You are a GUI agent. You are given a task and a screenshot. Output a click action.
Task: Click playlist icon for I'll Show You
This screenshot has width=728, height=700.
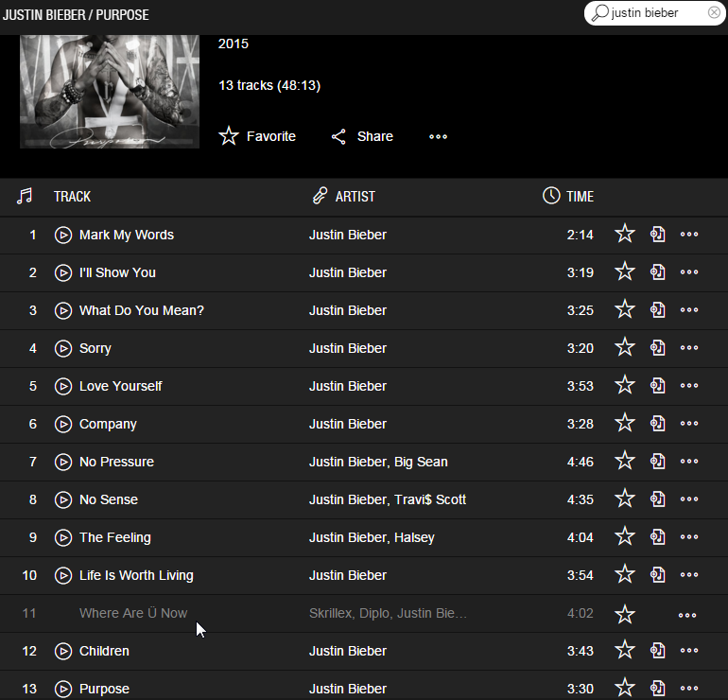point(657,272)
